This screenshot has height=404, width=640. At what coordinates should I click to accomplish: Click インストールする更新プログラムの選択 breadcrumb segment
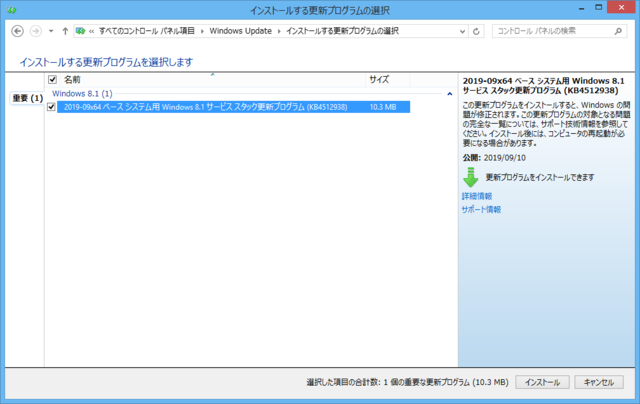pyautogui.click(x=342, y=31)
